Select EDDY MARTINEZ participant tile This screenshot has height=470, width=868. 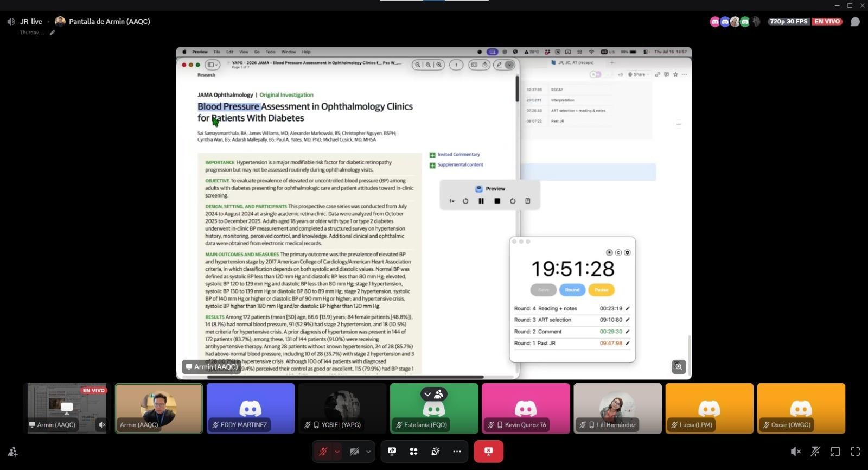point(251,408)
